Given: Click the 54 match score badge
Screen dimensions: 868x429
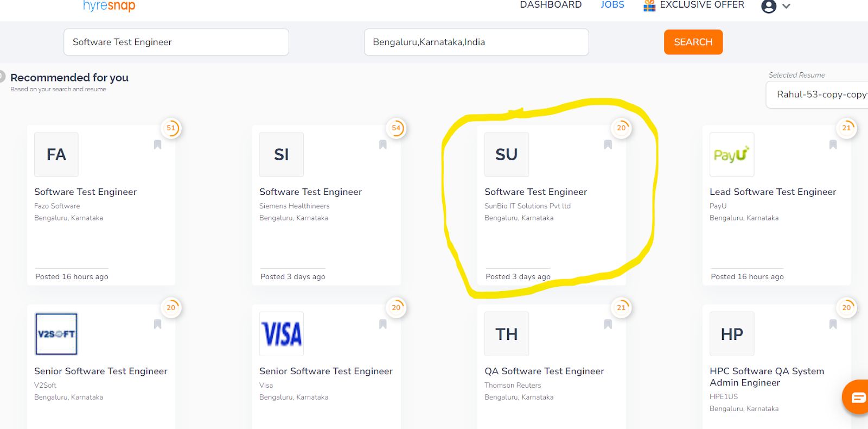Looking at the screenshot, I should [x=396, y=128].
